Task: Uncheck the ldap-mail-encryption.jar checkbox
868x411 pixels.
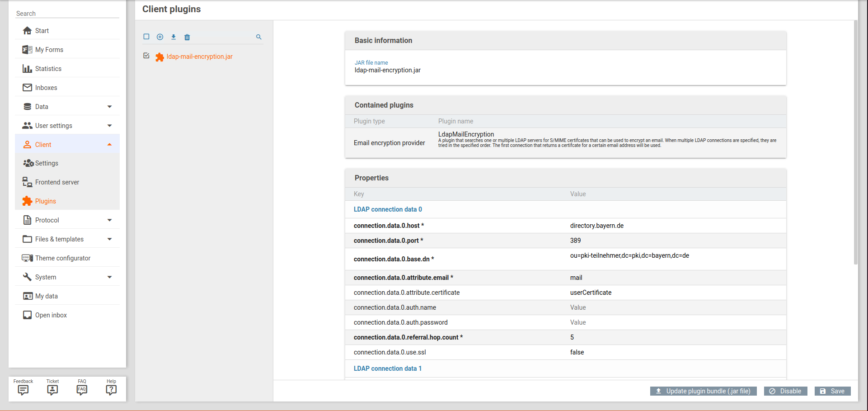Action: pos(146,56)
